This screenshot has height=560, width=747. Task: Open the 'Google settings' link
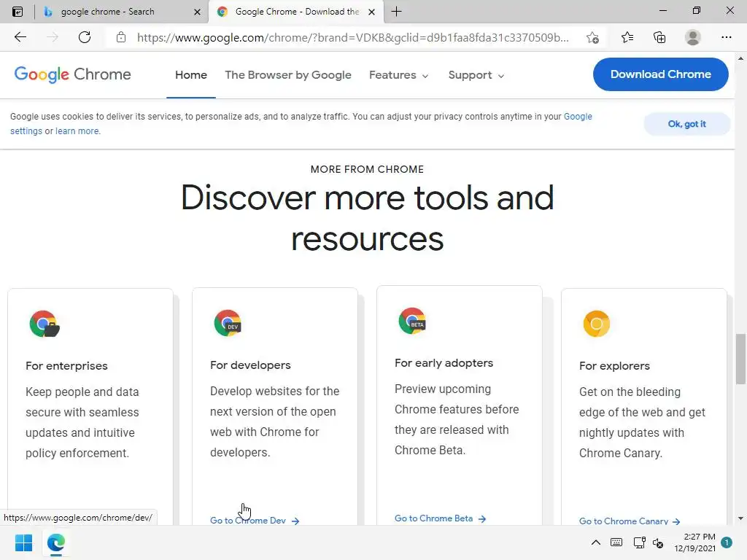(578, 117)
